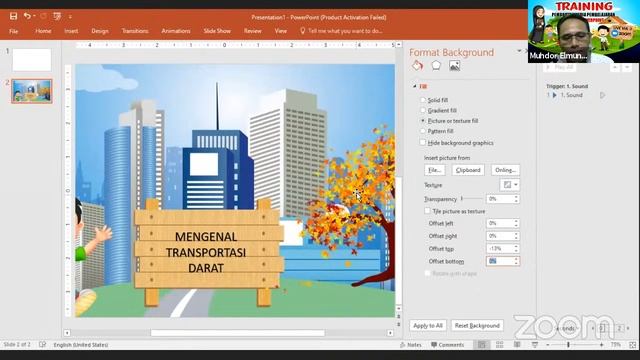Image resolution: width=640 pixels, height=360 pixels.
Task: Fit slide to current window
Action: tap(633, 345)
